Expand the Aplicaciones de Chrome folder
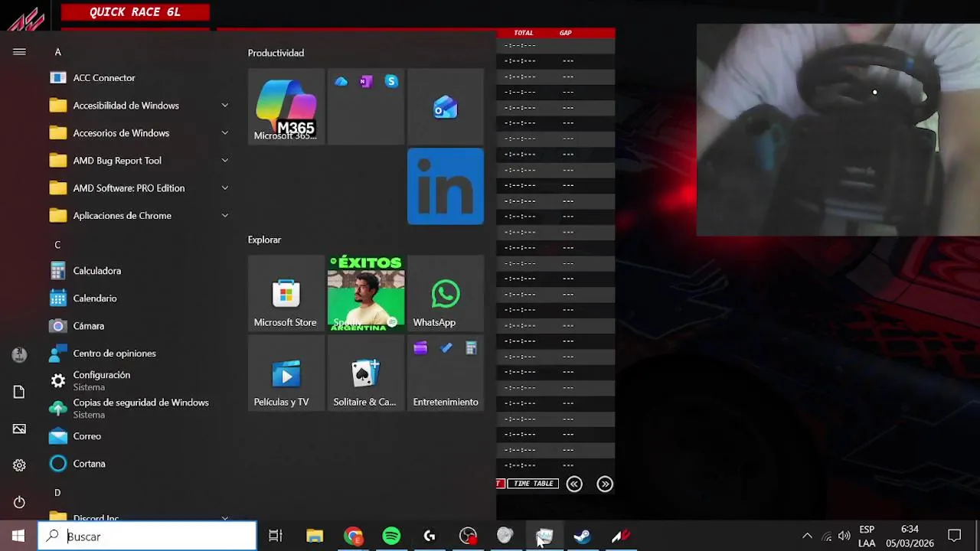 pos(141,216)
